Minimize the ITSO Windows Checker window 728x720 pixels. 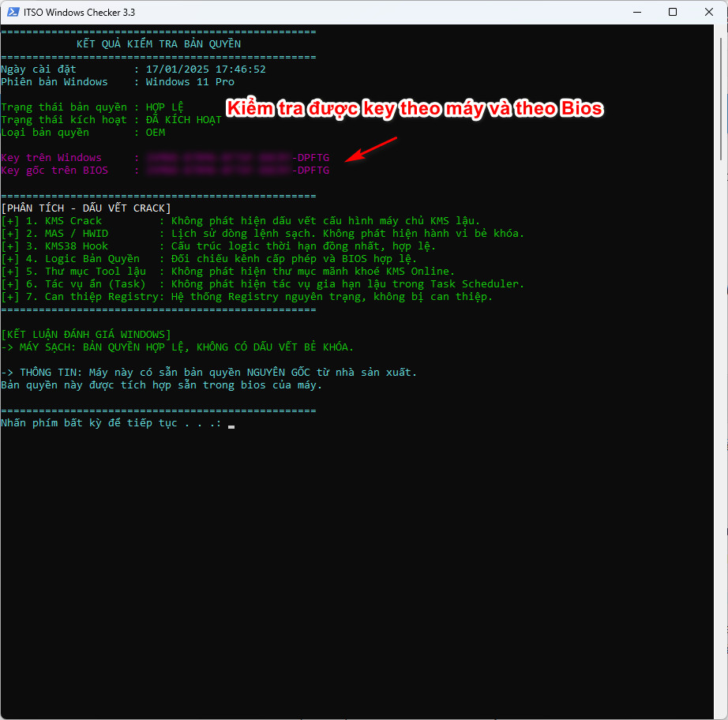point(637,12)
